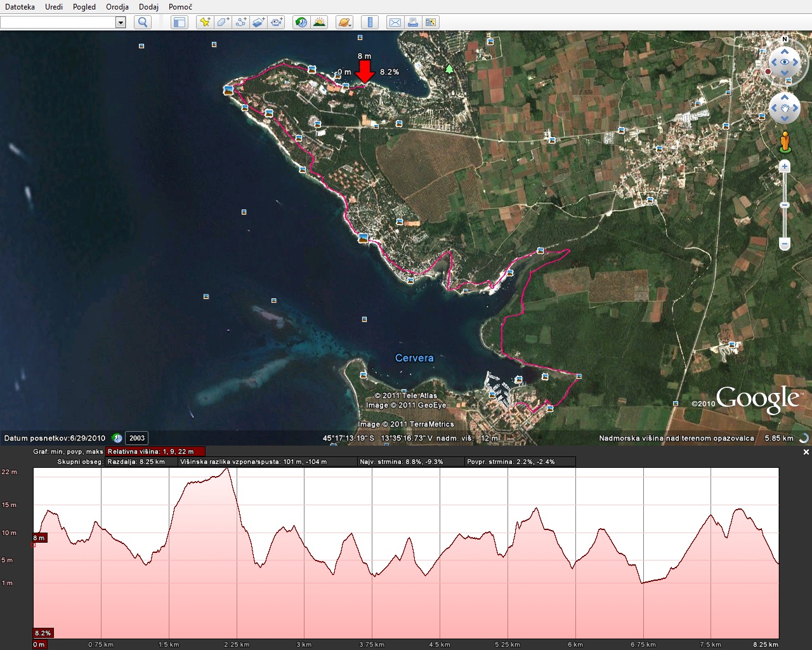Screen dimensions: 812x650
Task: Select the Add Path tool
Action: 240,22
